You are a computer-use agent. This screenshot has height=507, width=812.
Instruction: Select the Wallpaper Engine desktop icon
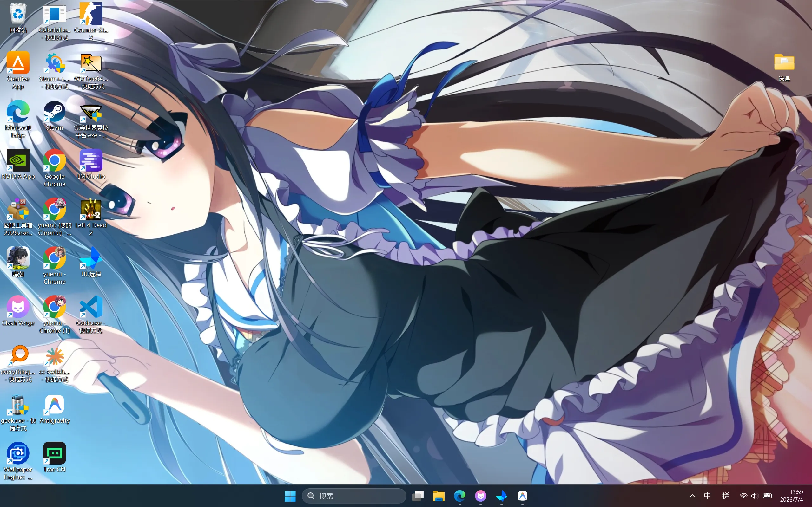(x=18, y=461)
